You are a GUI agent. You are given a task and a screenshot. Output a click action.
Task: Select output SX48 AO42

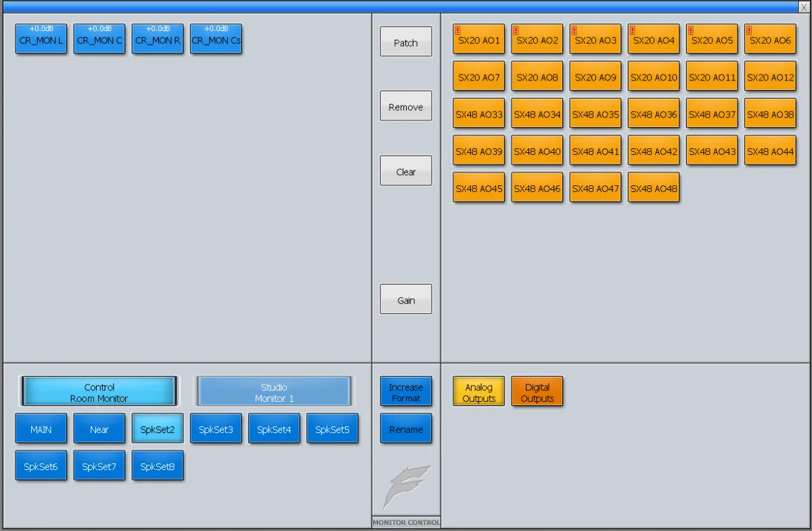tap(654, 151)
